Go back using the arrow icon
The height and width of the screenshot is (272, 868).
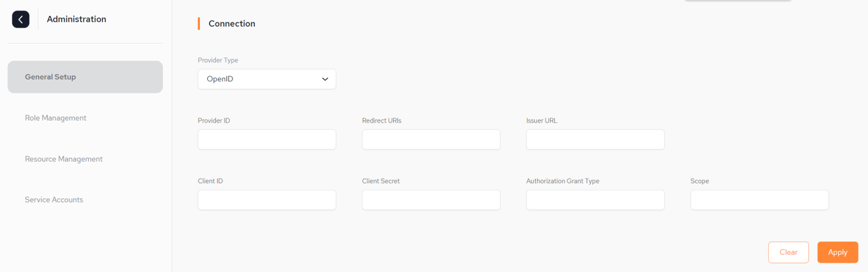(x=21, y=19)
